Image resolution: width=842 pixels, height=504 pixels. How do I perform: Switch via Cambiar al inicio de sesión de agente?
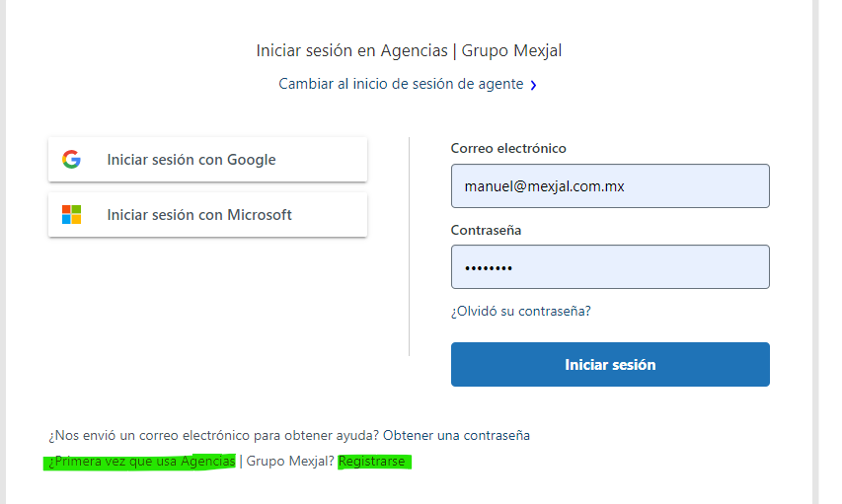point(401,85)
